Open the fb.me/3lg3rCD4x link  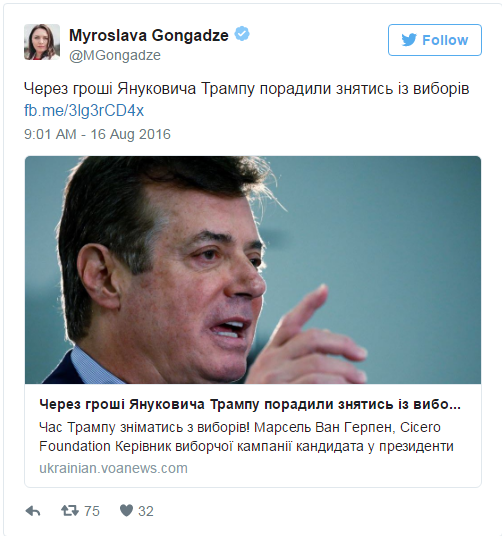(84, 110)
